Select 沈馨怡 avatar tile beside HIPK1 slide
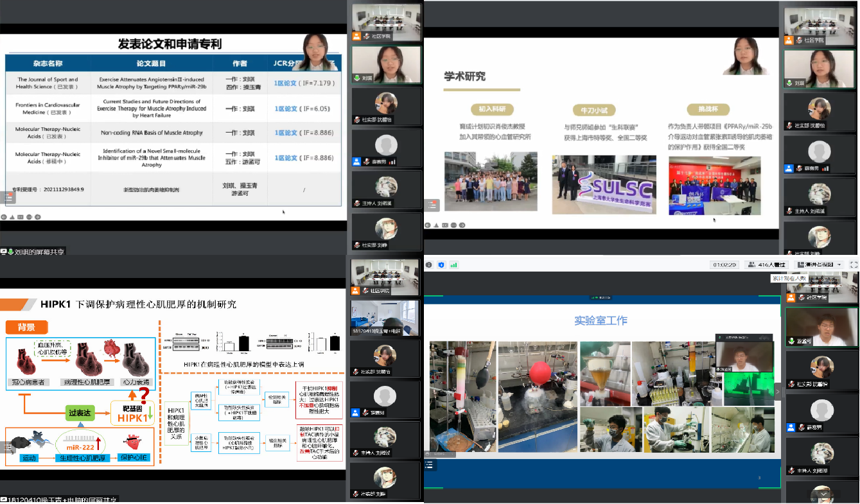The image size is (860, 504). pyautogui.click(x=386, y=358)
